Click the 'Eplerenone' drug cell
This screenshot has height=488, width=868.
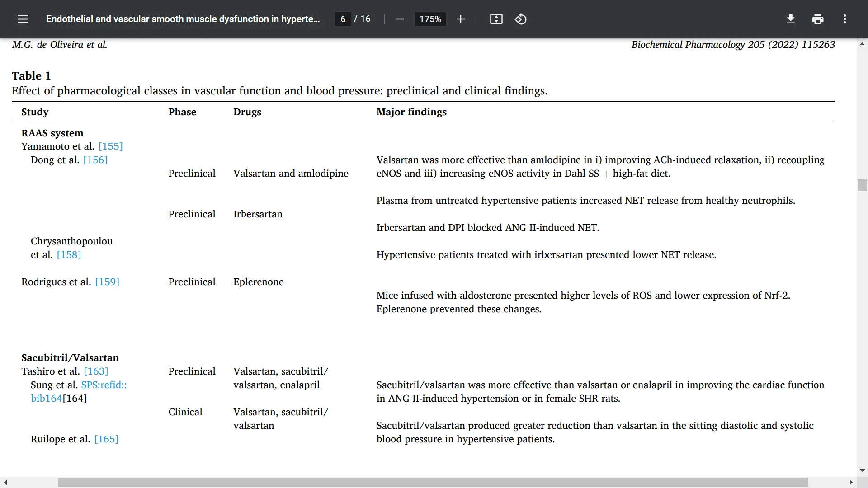click(x=259, y=282)
